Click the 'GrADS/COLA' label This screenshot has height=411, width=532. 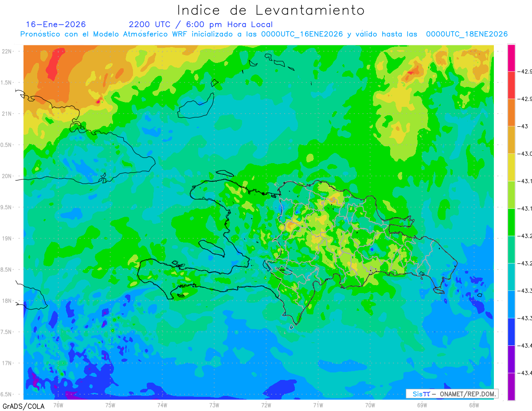(23, 406)
